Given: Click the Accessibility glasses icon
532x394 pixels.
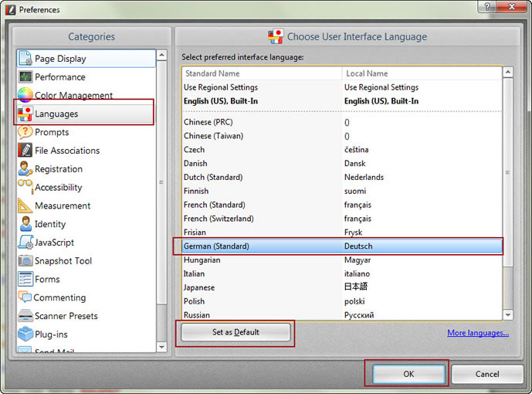Looking at the screenshot, I should click(x=25, y=186).
